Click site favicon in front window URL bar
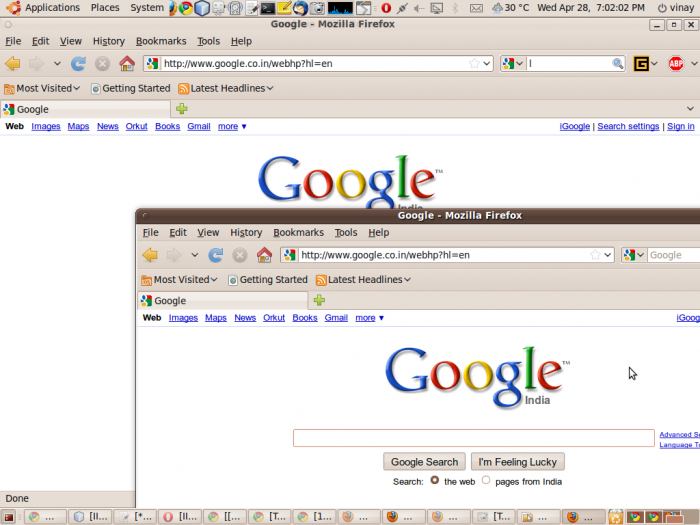Image resolution: width=700 pixels, height=525 pixels. point(290,255)
